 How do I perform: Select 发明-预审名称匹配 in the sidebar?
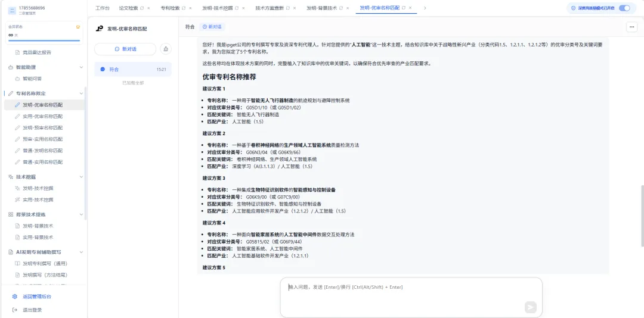[x=43, y=127]
